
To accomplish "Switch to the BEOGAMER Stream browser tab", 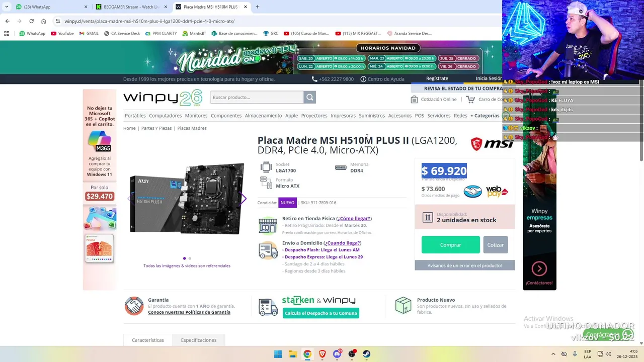I will pyautogui.click(x=132, y=7).
